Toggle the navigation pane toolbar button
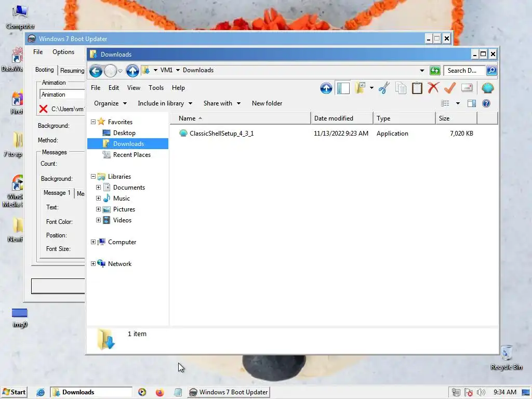The width and height of the screenshot is (532, 399). tap(343, 88)
